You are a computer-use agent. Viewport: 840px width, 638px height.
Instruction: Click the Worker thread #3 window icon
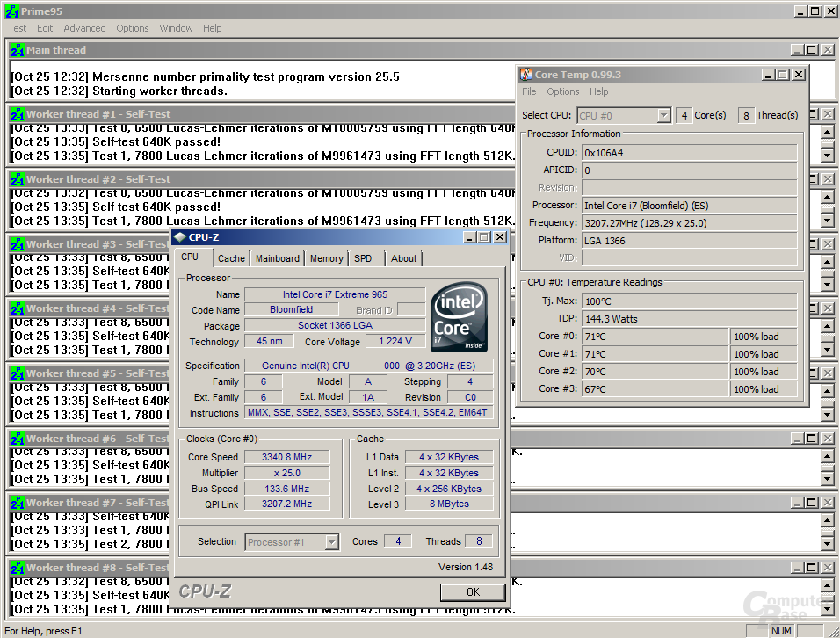pyautogui.click(x=18, y=244)
